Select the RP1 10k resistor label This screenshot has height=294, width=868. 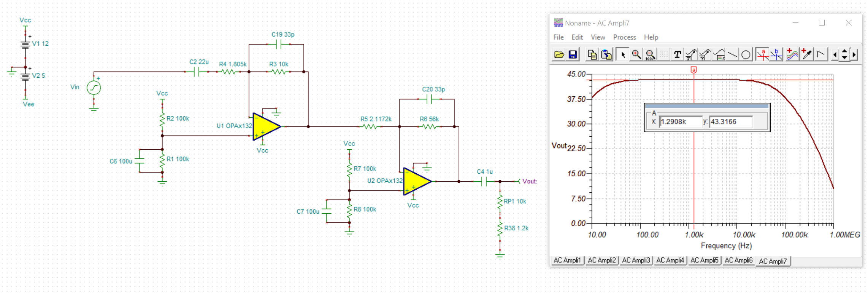click(x=515, y=201)
